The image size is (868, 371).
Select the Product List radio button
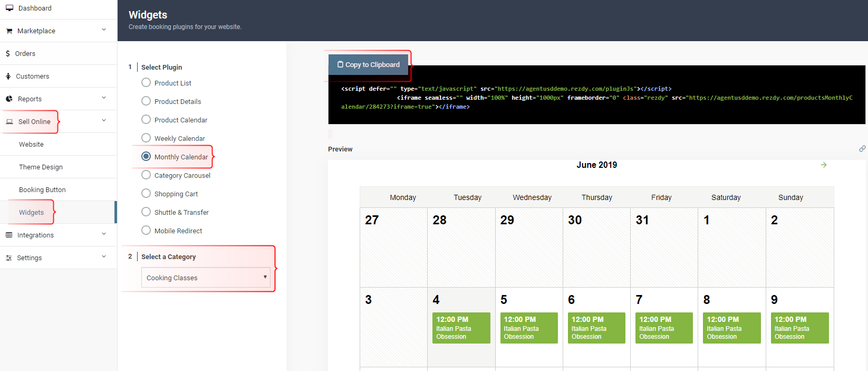[x=146, y=82]
